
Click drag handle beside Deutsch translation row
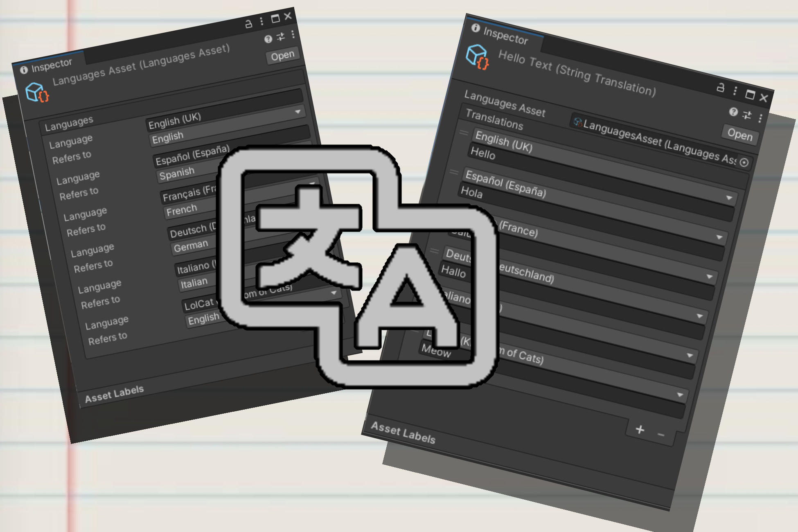[434, 251]
